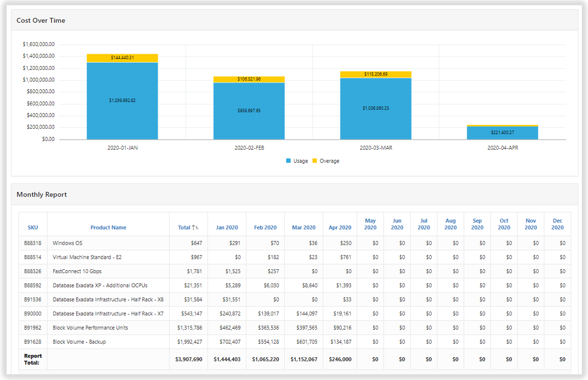Click the Total column header
Screen dimensions: 588x380
[184, 228]
